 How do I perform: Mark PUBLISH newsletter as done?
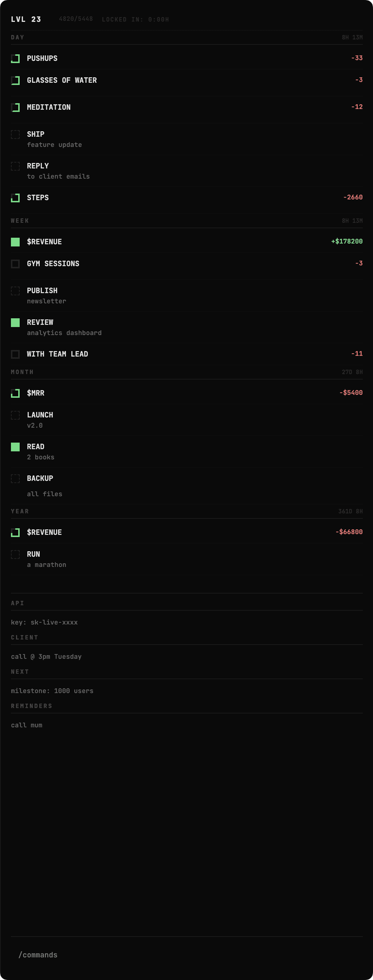16,291
